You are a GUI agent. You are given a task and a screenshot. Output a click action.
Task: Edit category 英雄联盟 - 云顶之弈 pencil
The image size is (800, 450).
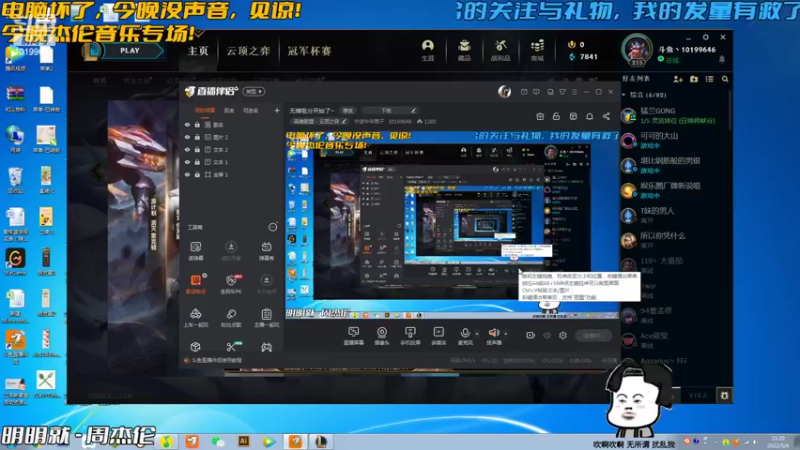[344, 121]
